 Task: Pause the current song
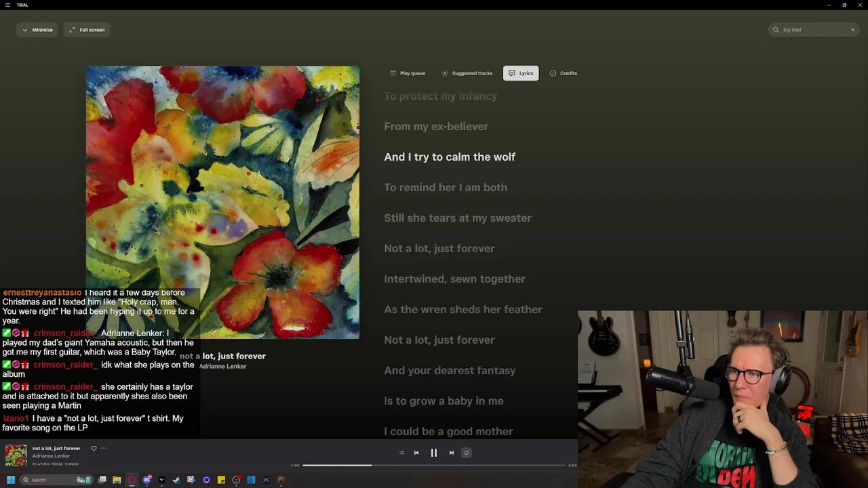434,453
